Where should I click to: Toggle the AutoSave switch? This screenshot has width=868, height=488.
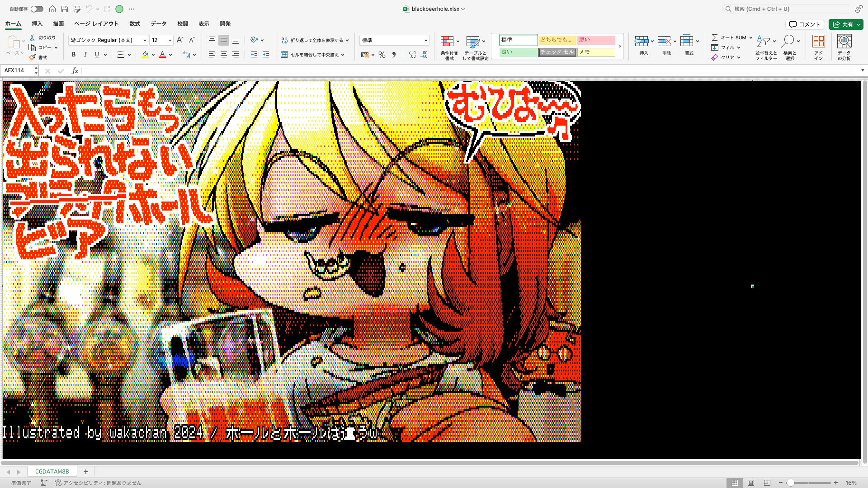(x=37, y=9)
